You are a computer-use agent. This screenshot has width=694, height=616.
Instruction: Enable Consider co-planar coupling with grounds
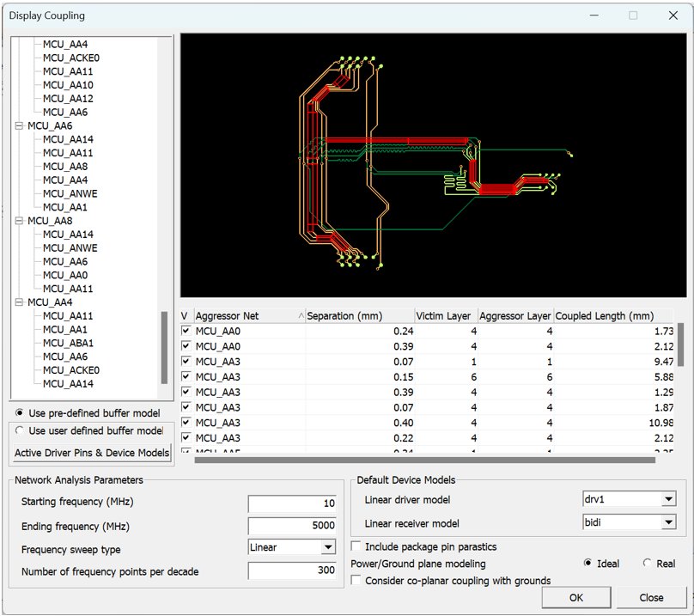click(356, 581)
